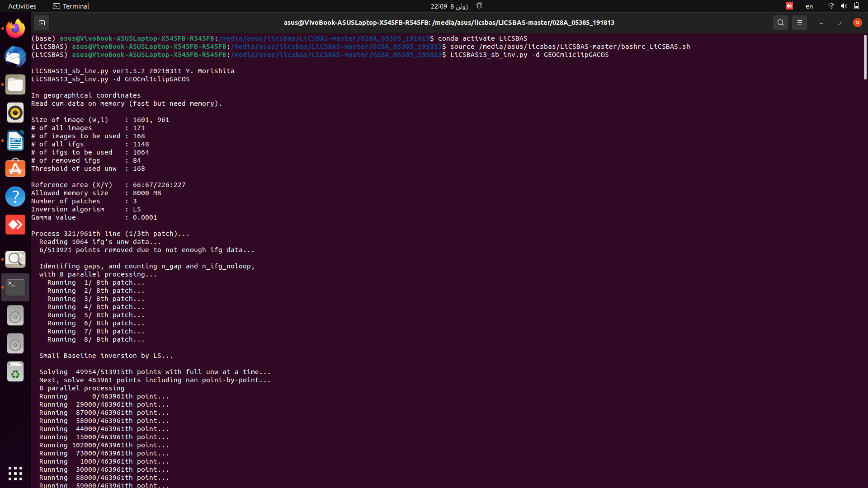This screenshot has width=868, height=488.
Task: Open the en keyboard layout menu
Action: tap(809, 6)
